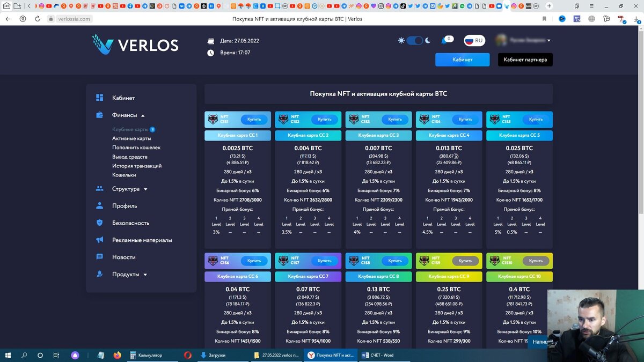644x362 pixels.
Task: Click the Структура people icon
Action: click(99, 189)
